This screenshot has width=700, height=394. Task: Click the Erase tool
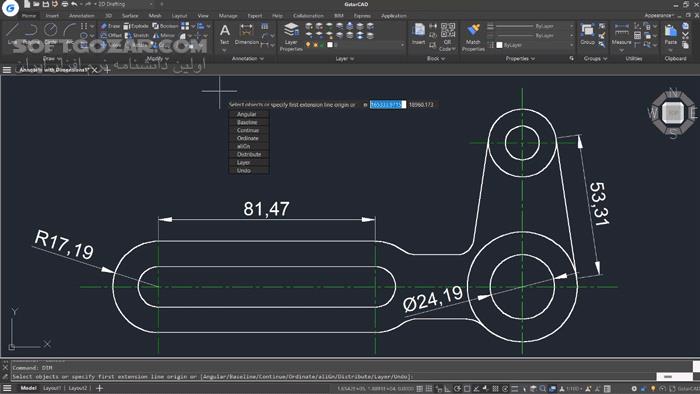110,26
